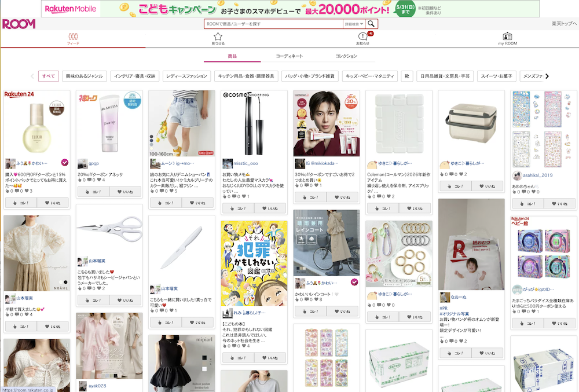The width and height of the screenshot is (579, 392).
Task: Click コレ! on the raincoat card
Action: [x=310, y=312]
